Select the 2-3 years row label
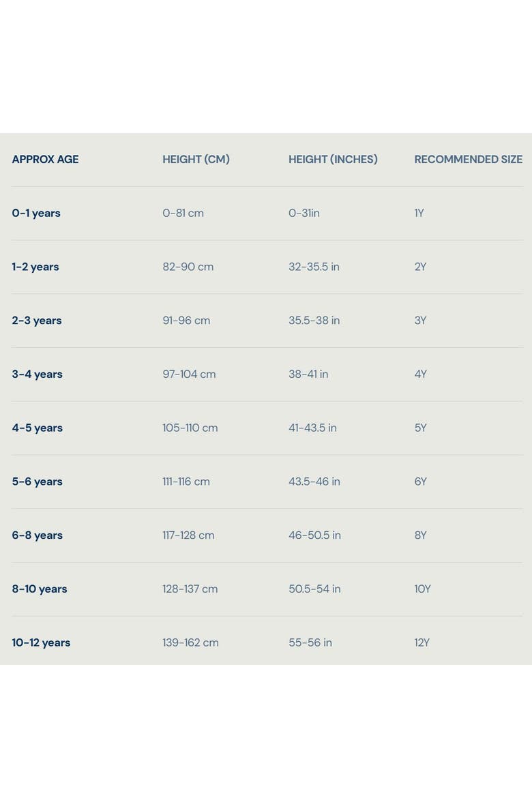This screenshot has height=798, width=532. click(37, 321)
